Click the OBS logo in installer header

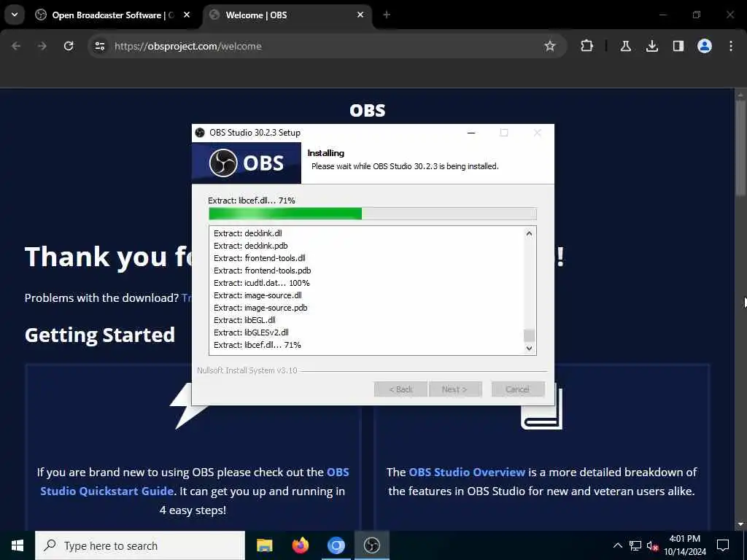coord(247,163)
